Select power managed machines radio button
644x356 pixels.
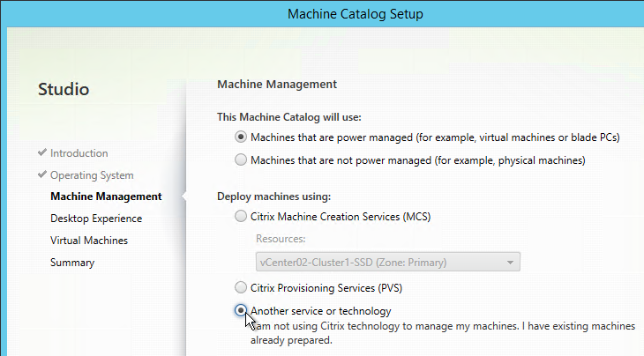pos(241,137)
